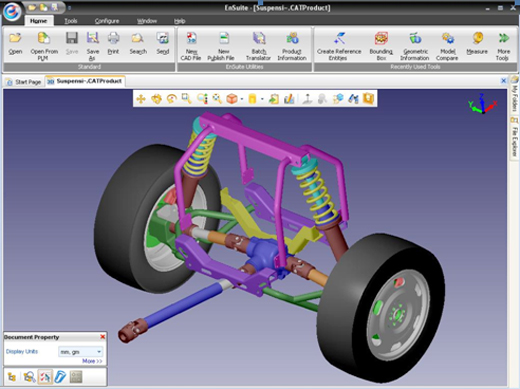Open Product Information
Screen dimensions: 520x389
(292, 38)
